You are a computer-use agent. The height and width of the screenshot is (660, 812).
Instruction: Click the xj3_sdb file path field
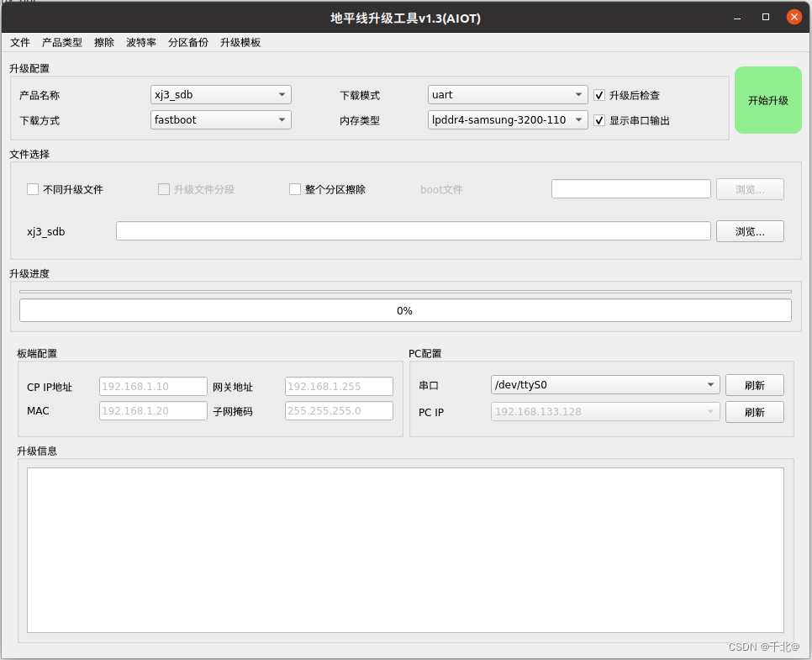point(414,231)
